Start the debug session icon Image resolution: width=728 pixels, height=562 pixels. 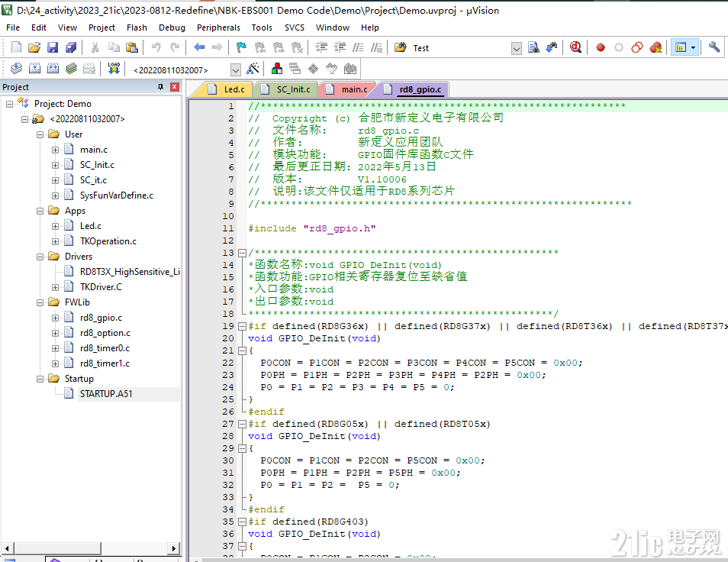click(575, 47)
